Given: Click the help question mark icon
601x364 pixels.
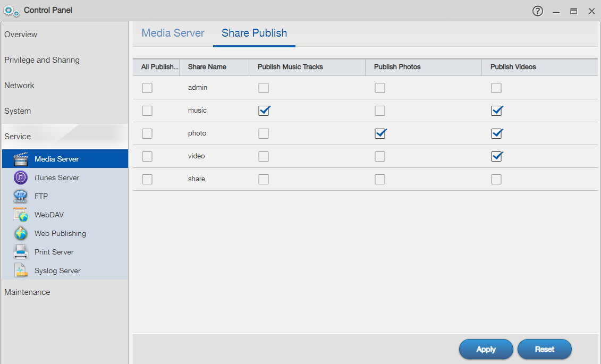Looking at the screenshot, I should tap(538, 11).
